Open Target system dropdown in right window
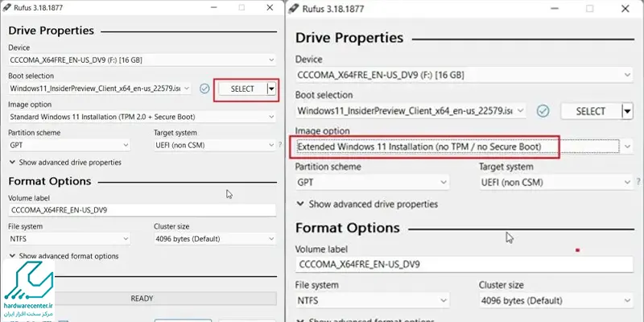This screenshot has width=644, height=322. pos(556,183)
